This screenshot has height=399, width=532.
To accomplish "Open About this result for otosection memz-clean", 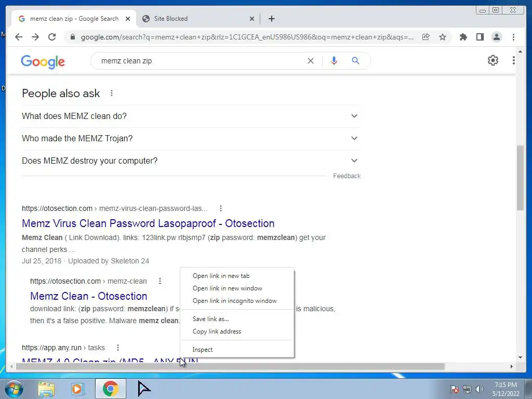I will pos(160,281).
